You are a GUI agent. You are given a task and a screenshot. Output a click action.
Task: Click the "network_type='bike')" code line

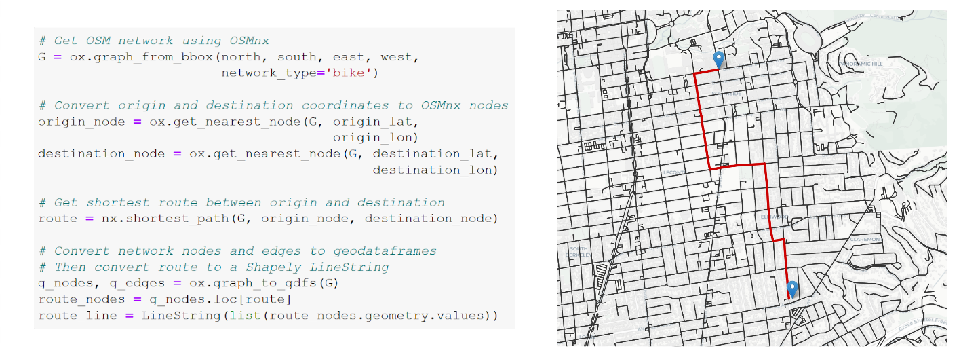pyautogui.click(x=299, y=73)
